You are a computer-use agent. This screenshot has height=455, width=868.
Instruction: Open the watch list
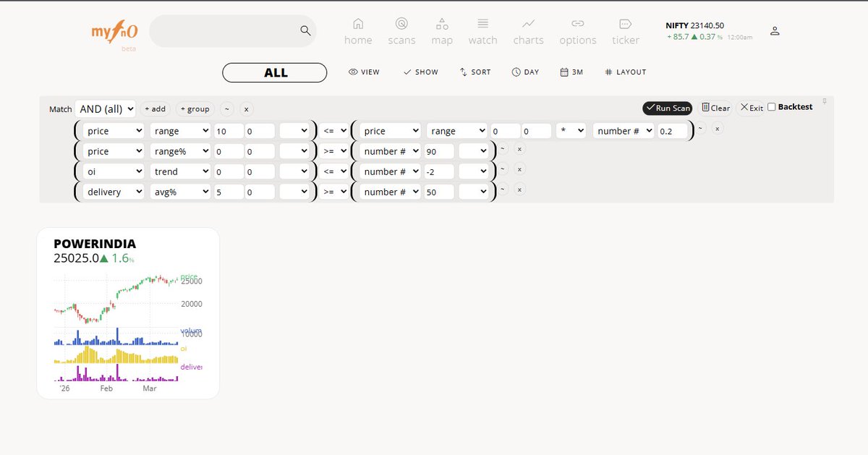[x=482, y=32]
